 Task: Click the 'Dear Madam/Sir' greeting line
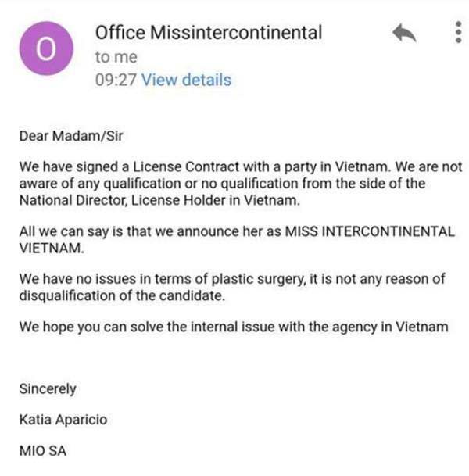click(x=71, y=136)
